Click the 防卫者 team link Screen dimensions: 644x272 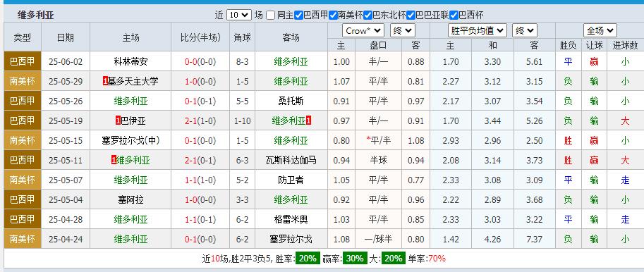(291, 180)
